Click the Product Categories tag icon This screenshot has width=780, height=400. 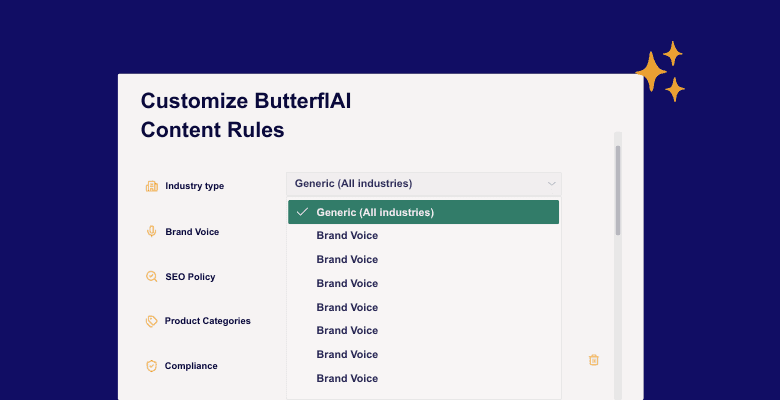152,321
